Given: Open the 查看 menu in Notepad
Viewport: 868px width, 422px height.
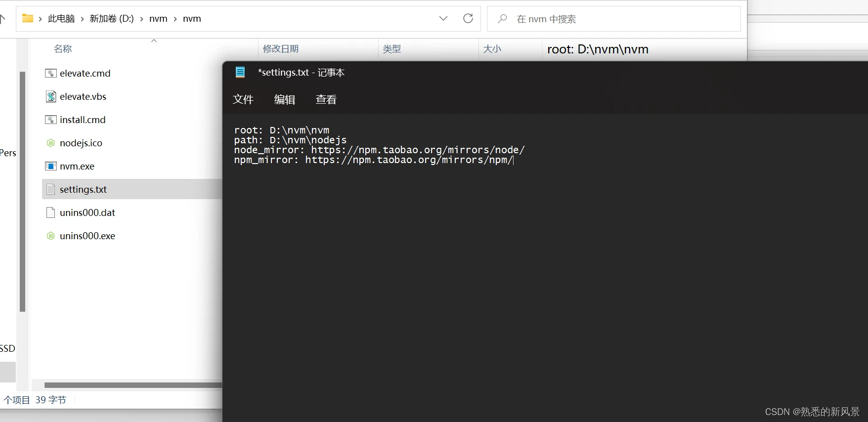Looking at the screenshot, I should tap(326, 100).
